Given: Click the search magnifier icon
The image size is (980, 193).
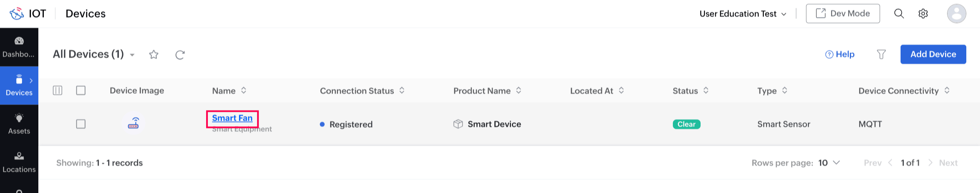Looking at the screenshot, I should click(899, 14).
